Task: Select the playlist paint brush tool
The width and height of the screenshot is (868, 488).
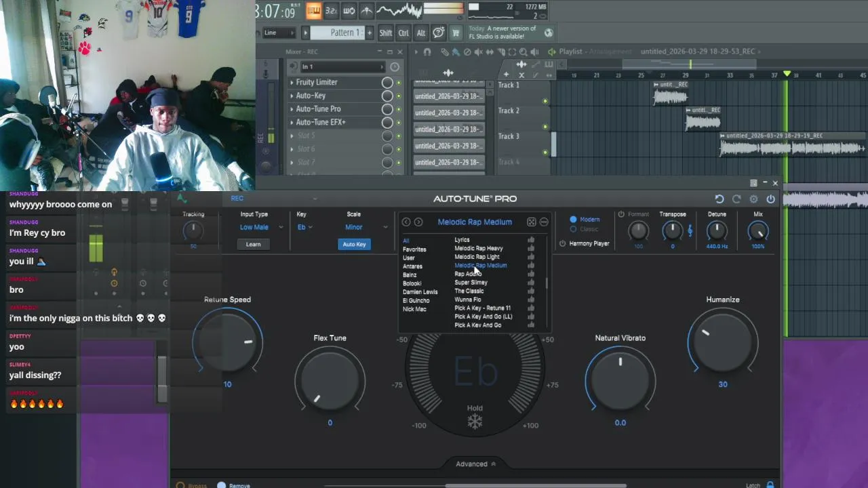Action: click(456, 52)
